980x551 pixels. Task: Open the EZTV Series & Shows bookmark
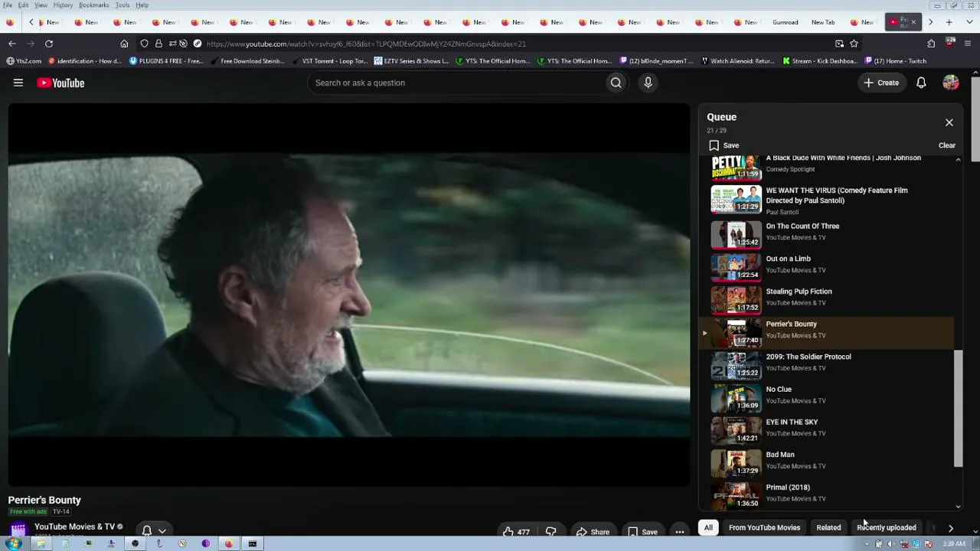tap(412, 61)
